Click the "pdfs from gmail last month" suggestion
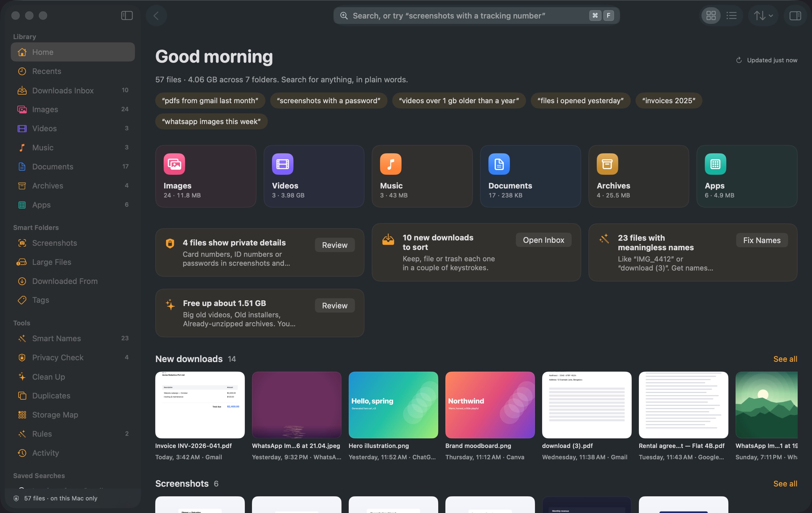812x513 pixels. [210, 101]
